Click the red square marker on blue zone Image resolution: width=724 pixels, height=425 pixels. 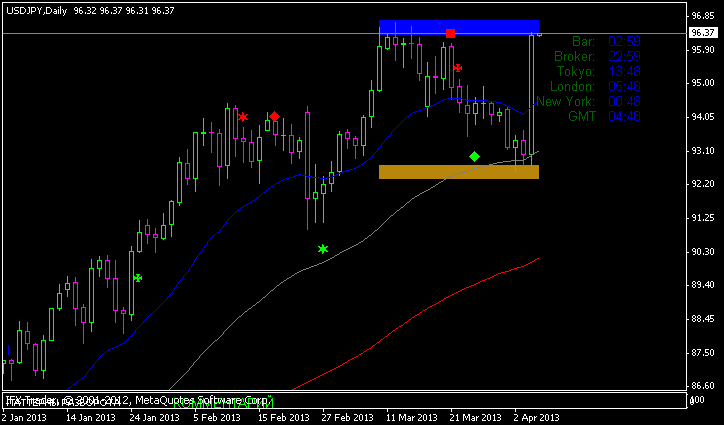click(450, 33)
